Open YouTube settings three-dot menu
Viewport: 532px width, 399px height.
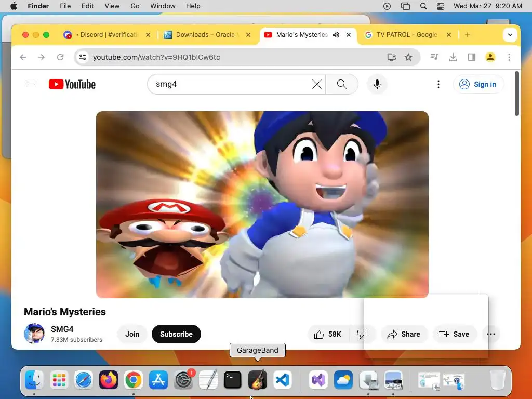coord(438,84)
